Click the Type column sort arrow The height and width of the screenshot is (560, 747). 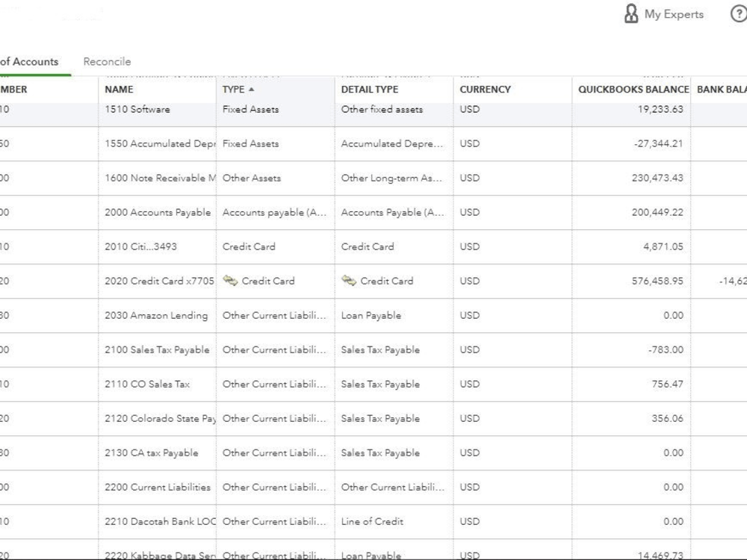click(x=252, y=89)
